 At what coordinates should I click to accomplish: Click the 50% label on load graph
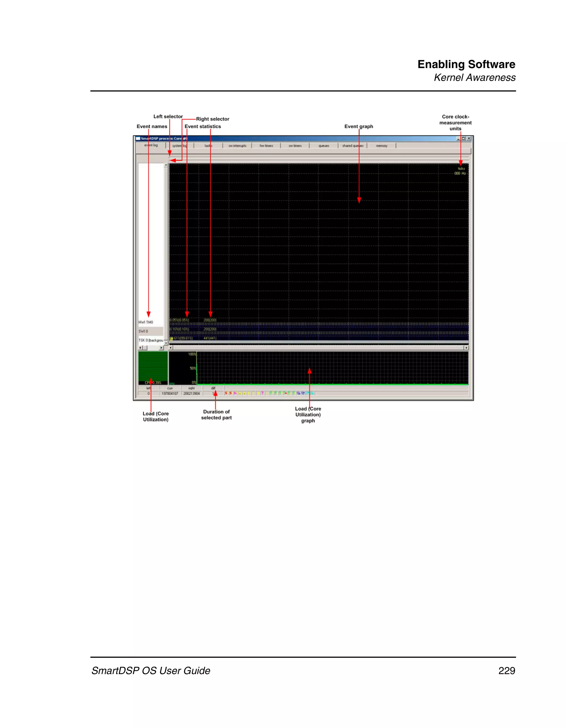(x=193, y=368)
